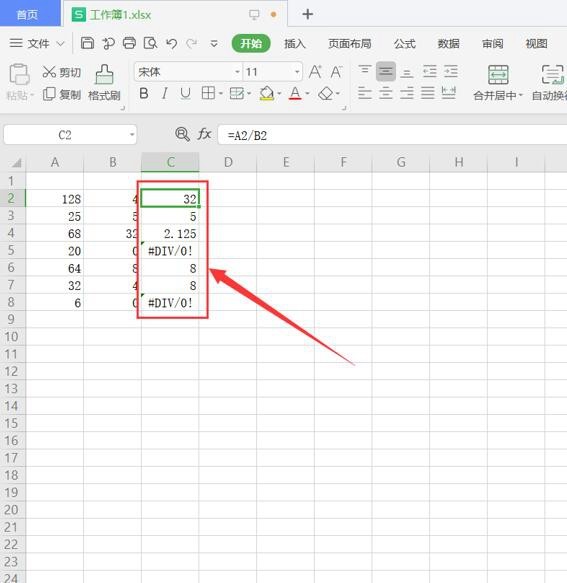
Task: Open the fx insert function icon
Action: (x=204, y=134)
